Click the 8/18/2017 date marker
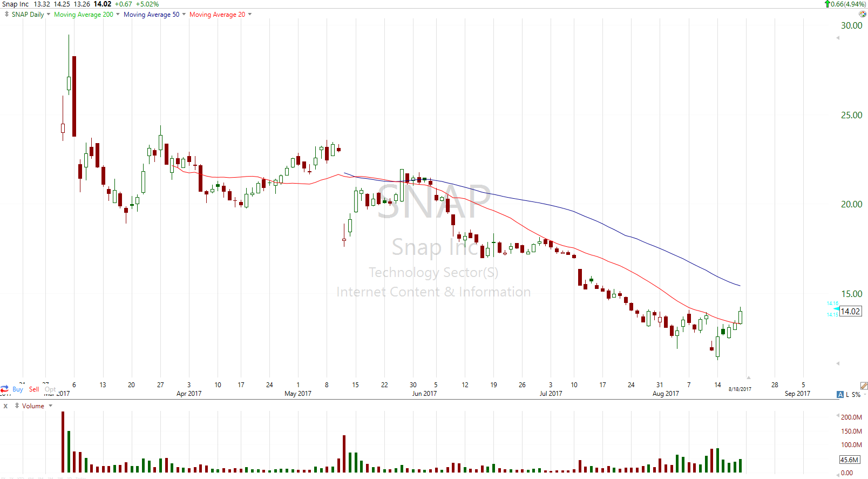The image size is (868, 479). click(x=740, y=389)
